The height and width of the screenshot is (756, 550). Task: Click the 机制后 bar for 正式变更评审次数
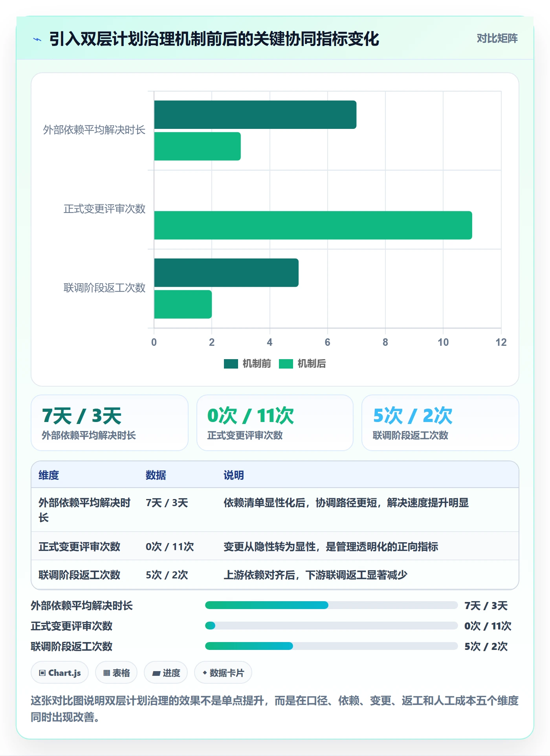[313, 225]
